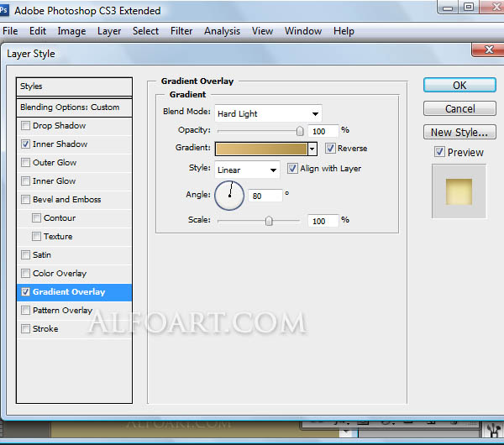Enable the Texture sub-option checkbox
This screenshot has width=504, height=445.
pyautogui.click(x=36, y=236)
